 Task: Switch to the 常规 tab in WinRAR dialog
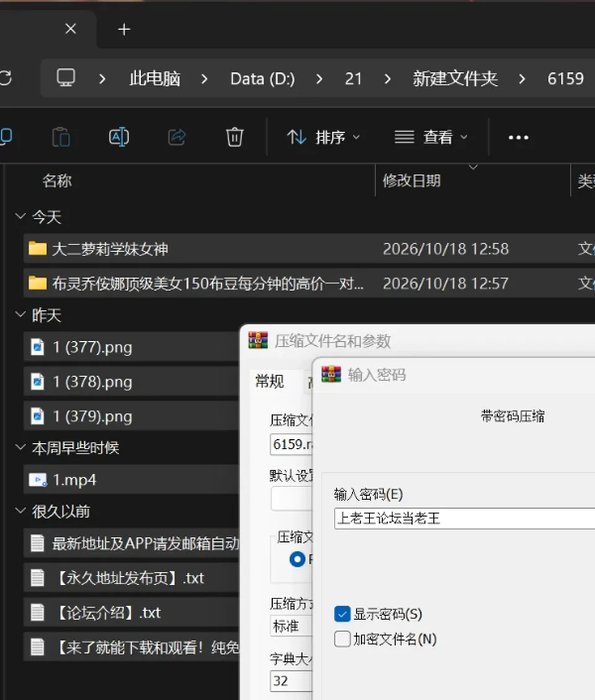pos(270,381)
